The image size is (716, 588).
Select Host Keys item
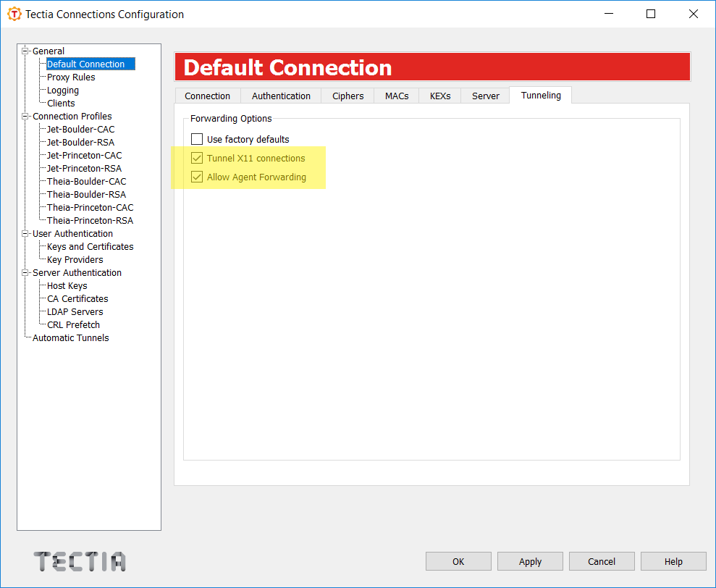[67, 286]
